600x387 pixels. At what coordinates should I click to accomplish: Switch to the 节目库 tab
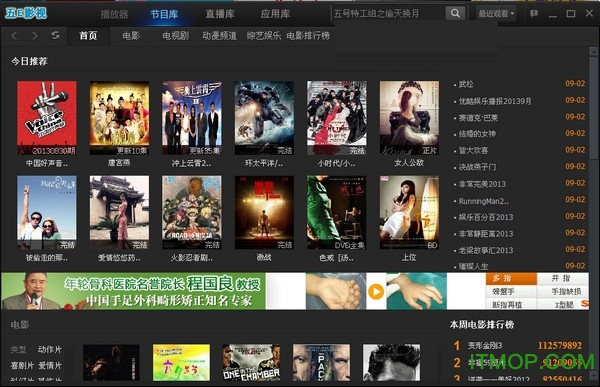164,14
